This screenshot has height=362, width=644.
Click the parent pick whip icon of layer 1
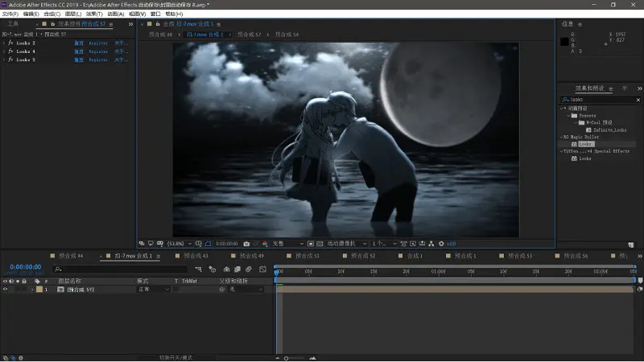pyautogui.click(x=222, y=290)
